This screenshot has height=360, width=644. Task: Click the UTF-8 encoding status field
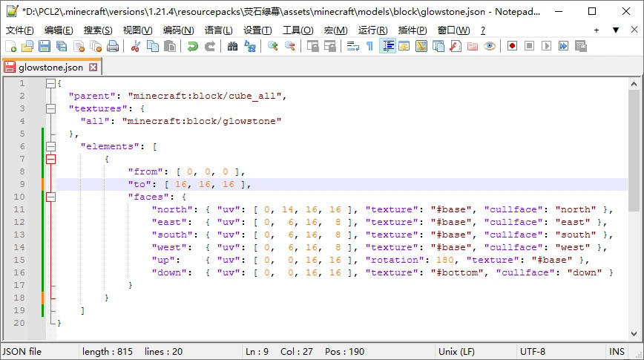[532, 351]
